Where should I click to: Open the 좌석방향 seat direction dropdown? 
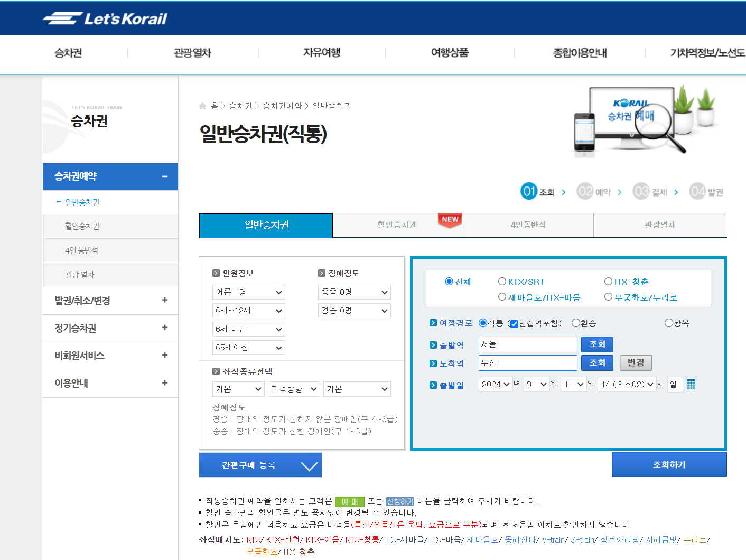(x=294, y=389)
